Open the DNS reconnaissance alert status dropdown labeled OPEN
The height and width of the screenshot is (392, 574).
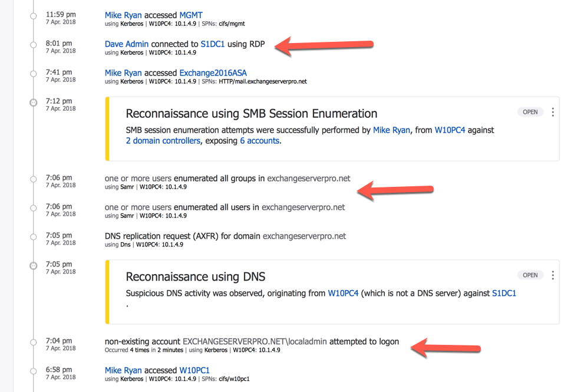tap(529, 275)
